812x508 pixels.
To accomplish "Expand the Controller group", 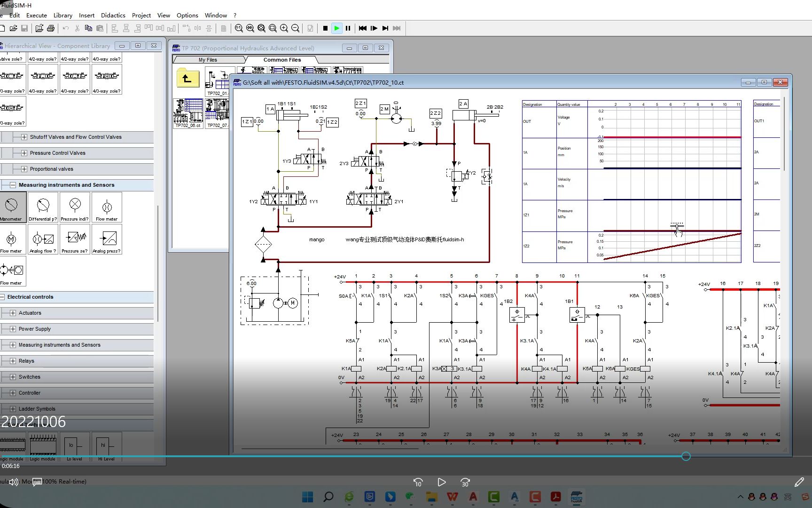I will (13, 393).
